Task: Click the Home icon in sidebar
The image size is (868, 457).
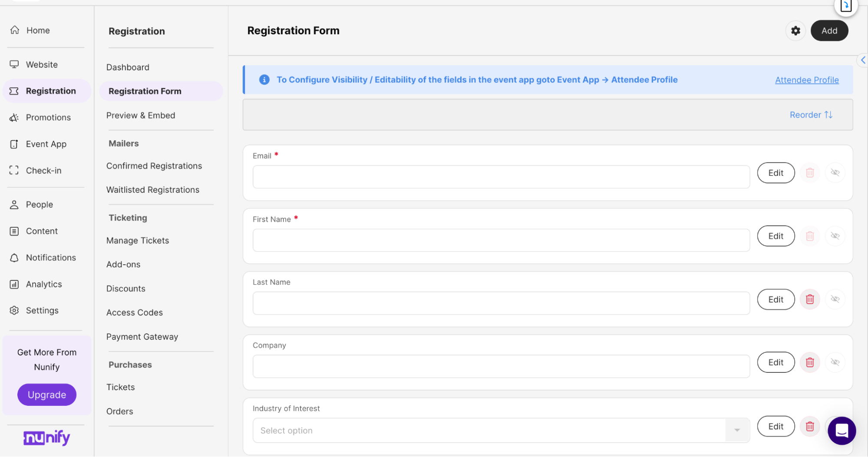Action: coord(15,30)
